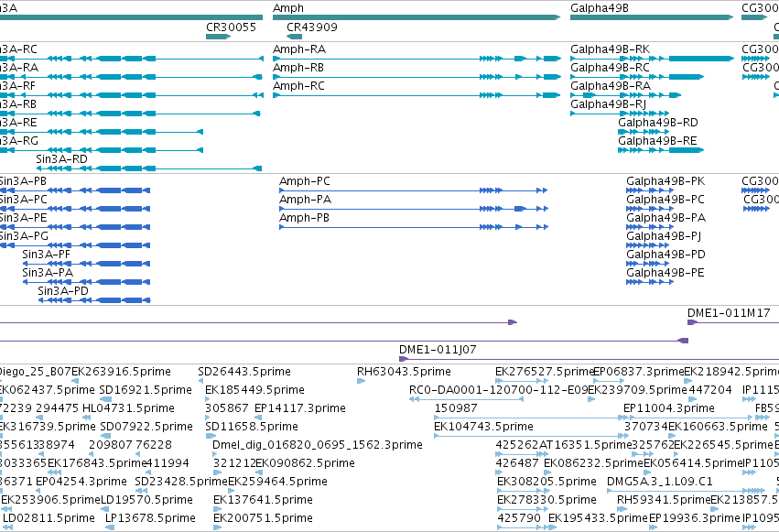This screenshot has height=532, width=779.
Task: Select the Sin3A-RD transcript
Action: [149, 168]
